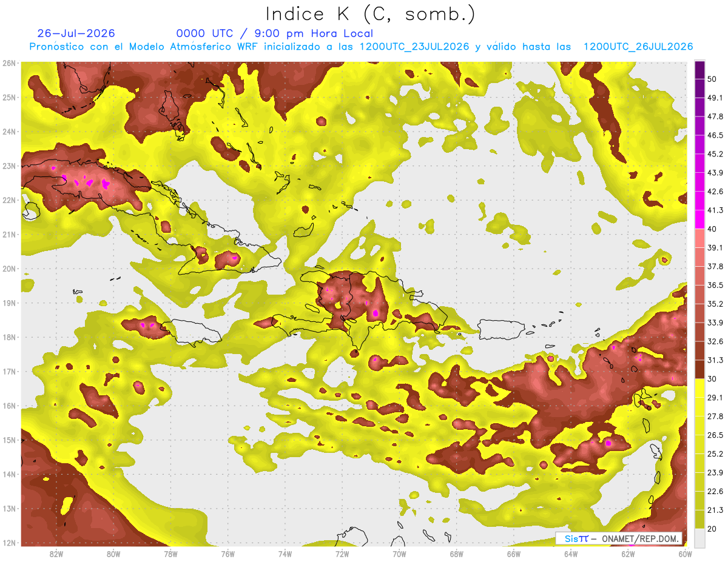Click the '80W' longitude label
This screenshot has height=562, width=728.
[113, 554]
